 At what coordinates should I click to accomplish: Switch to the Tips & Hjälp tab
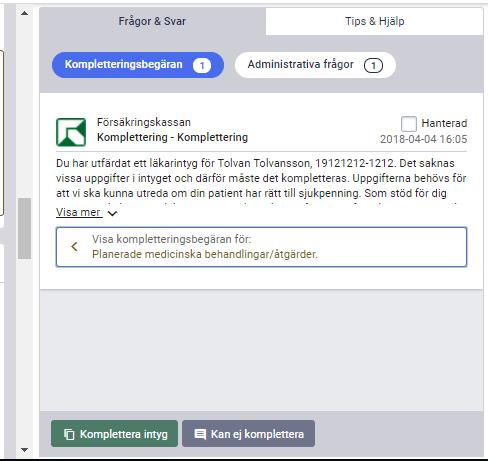(374, 21)
